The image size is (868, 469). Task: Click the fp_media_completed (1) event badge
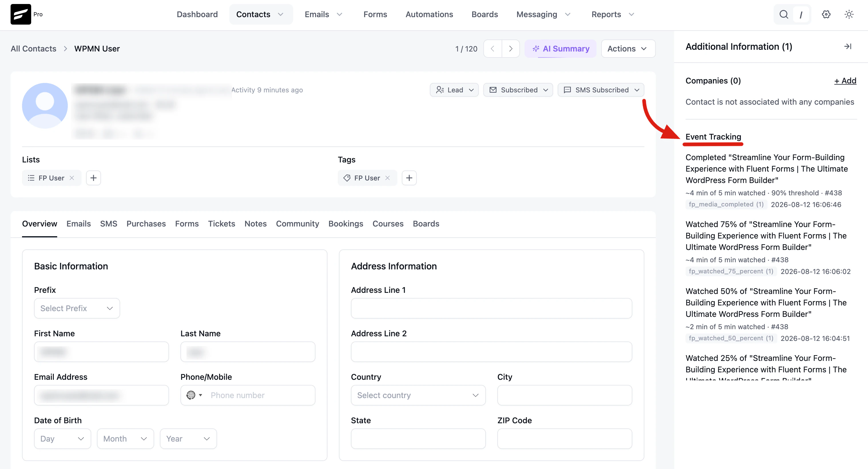[726, 204]
